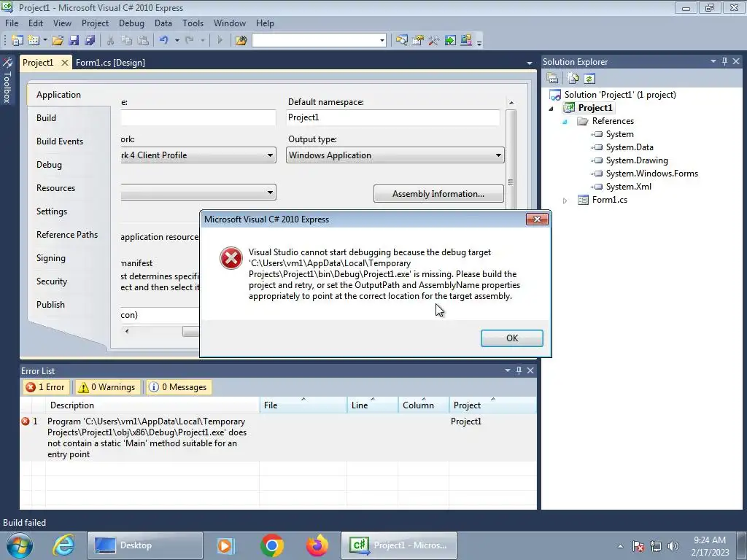Open the Add New Item dropdown arrow
The height and width of the screenshot is (560, 747).
pyautogui.click(x=44, y=41)
